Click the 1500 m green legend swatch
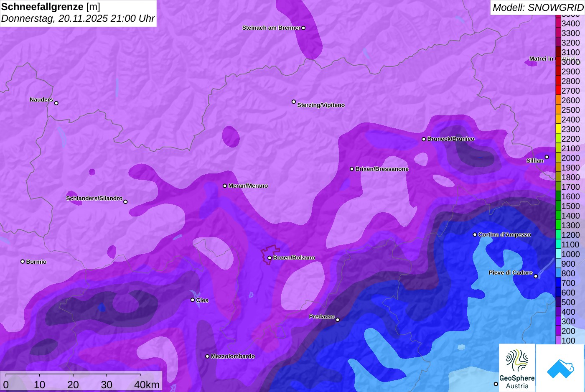 pyautogui.click(x=558, y=206)
